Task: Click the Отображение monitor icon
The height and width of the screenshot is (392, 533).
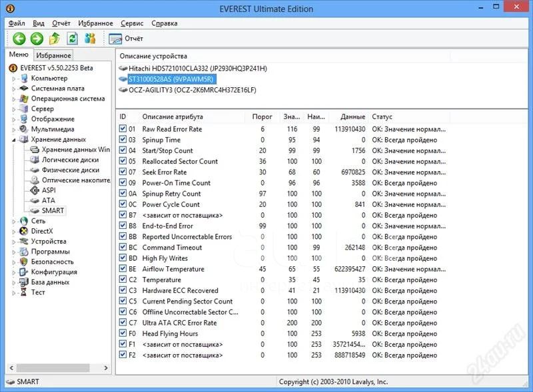Action: (x=24, y=119)
